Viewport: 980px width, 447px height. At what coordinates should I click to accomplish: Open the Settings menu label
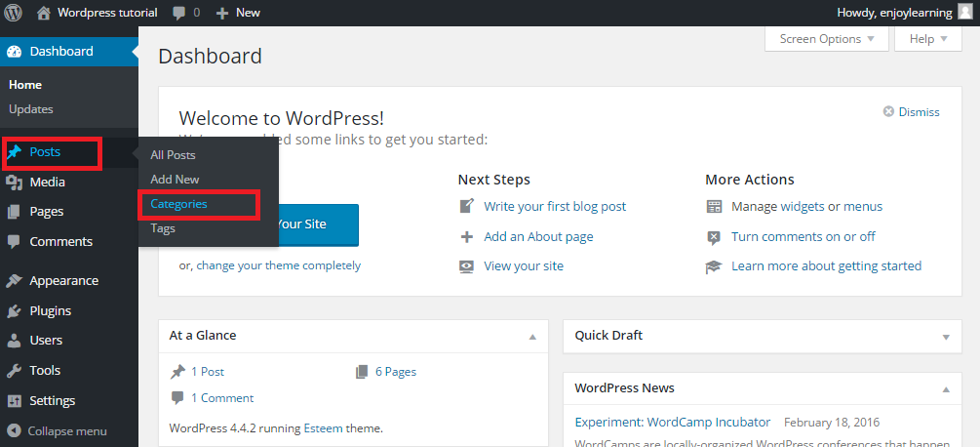coord(53,401)
